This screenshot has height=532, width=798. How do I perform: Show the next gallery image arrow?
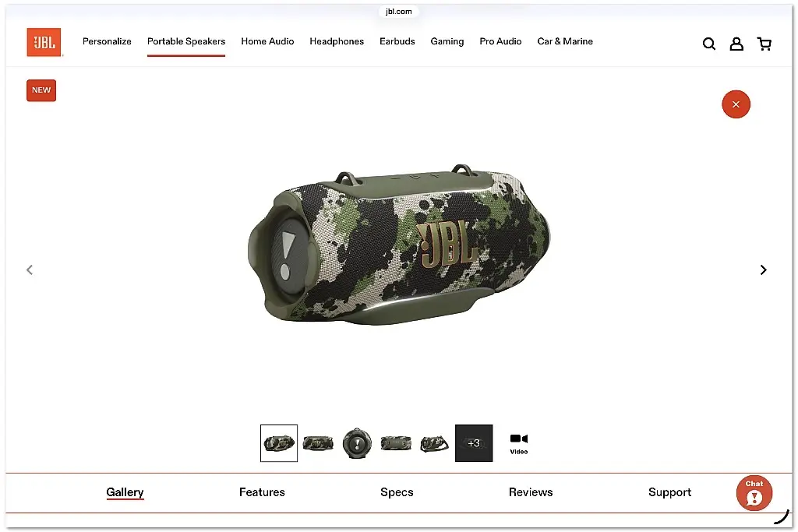coord(763,270)
